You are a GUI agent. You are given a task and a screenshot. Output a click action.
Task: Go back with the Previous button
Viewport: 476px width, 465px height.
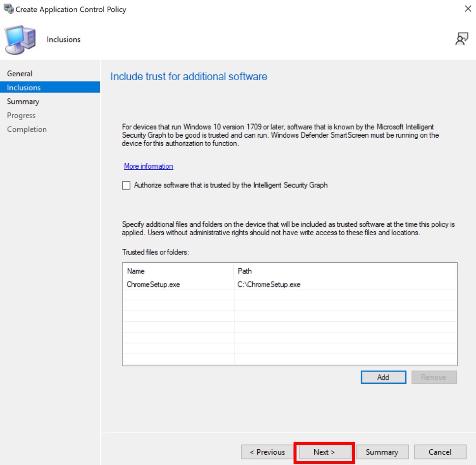(267, 452)
